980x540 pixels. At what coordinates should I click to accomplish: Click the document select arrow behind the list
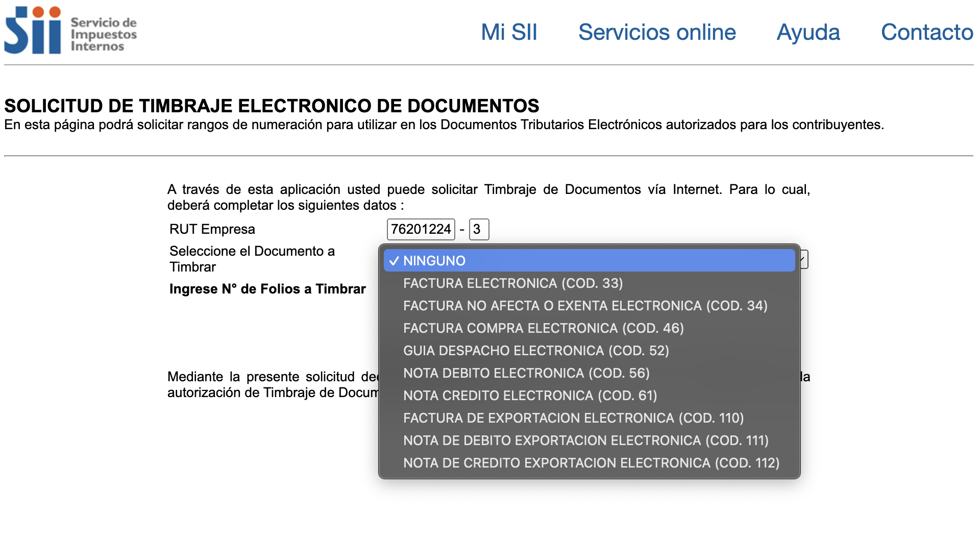[804, 259]
